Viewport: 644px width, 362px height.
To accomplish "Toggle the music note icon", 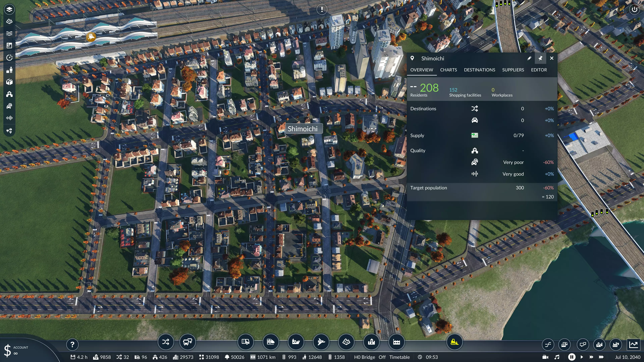I will point(557,357).
